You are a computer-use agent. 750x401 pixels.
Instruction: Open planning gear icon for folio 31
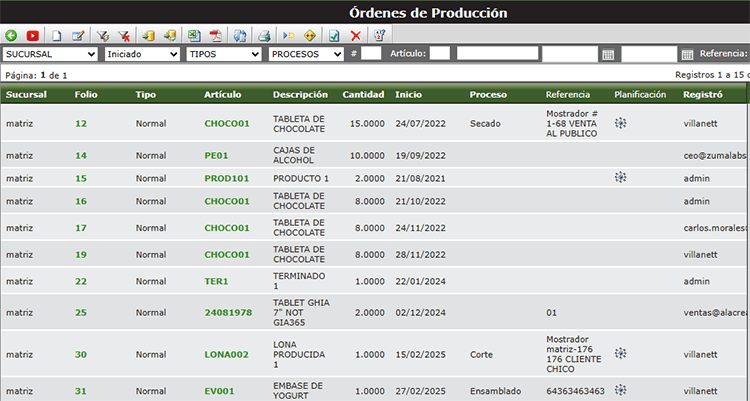pos(620,390)
